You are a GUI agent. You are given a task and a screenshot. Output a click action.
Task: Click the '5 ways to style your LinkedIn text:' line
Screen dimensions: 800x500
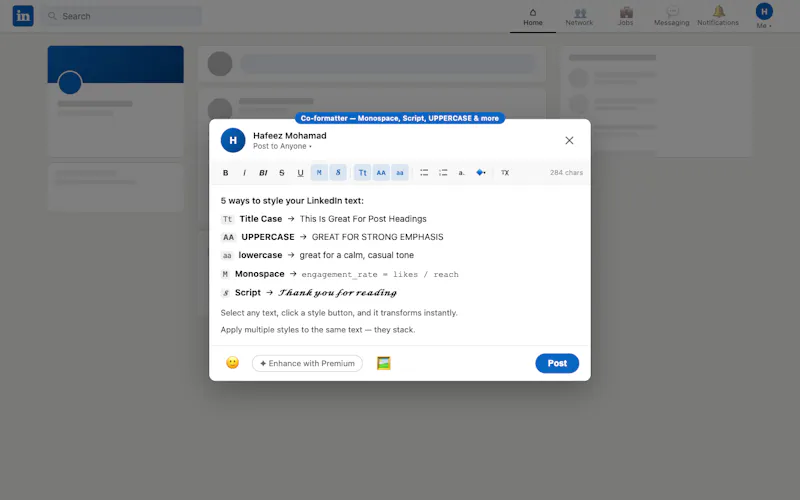[x=292, y=201]
